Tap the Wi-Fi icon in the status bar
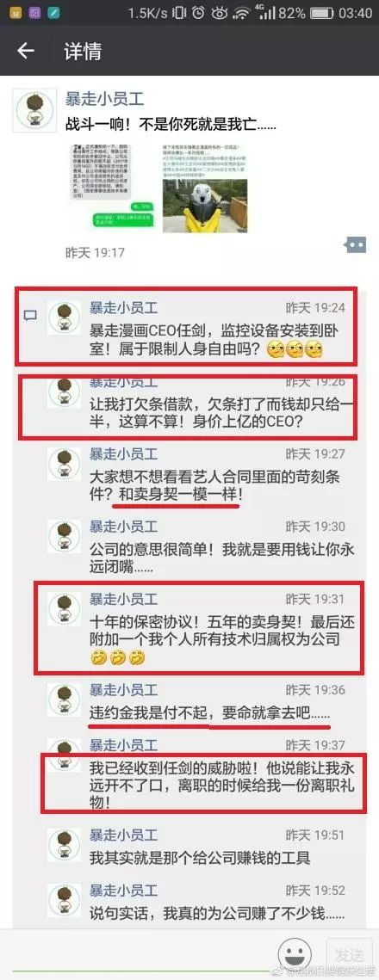Image resolution: width=379 pixels, height=980 pixels. tap(240, 13)
